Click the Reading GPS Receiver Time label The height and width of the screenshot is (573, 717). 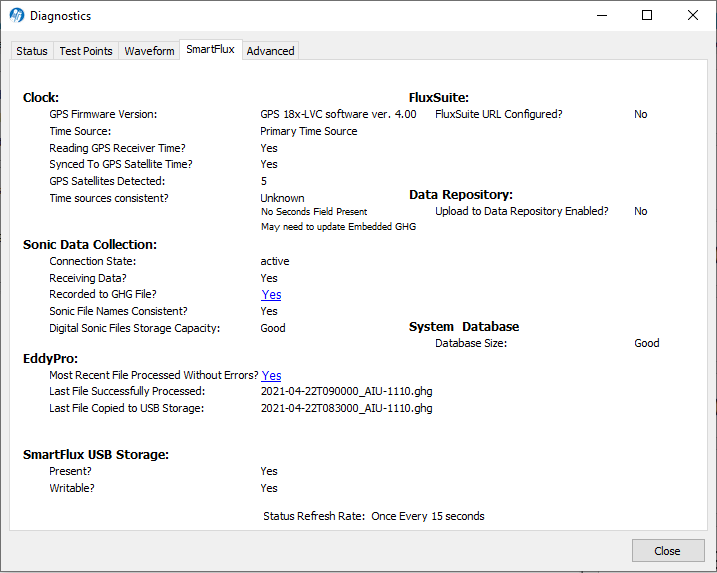coord(118,148)
